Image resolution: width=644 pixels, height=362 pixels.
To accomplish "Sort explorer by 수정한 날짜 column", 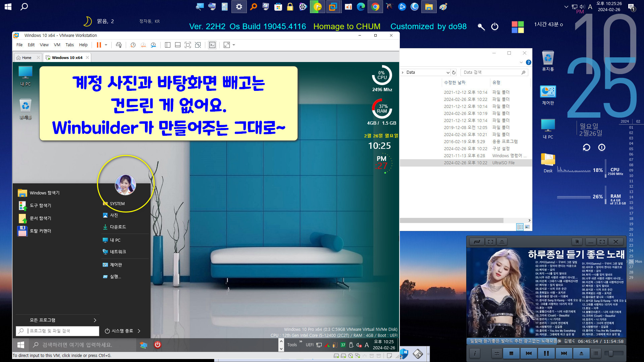I will click(x=455, y=82).
